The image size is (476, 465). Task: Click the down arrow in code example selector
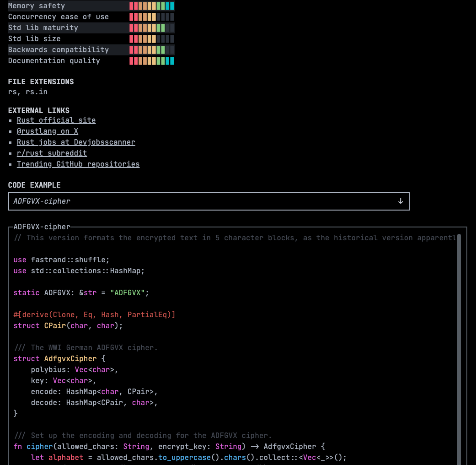pyautogui.click(x=401, y=201)
